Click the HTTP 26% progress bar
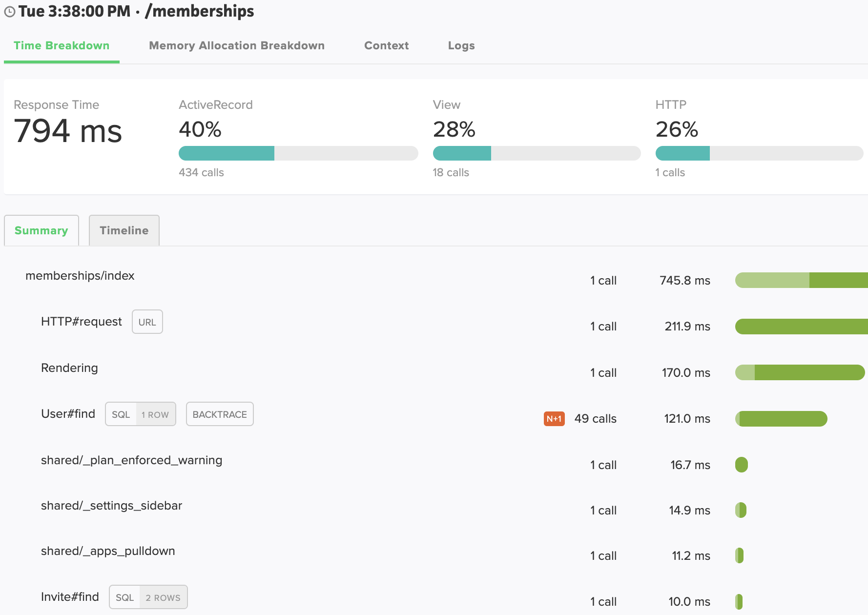The height and width of the screenshot is (615, 868). coord(759,153)
